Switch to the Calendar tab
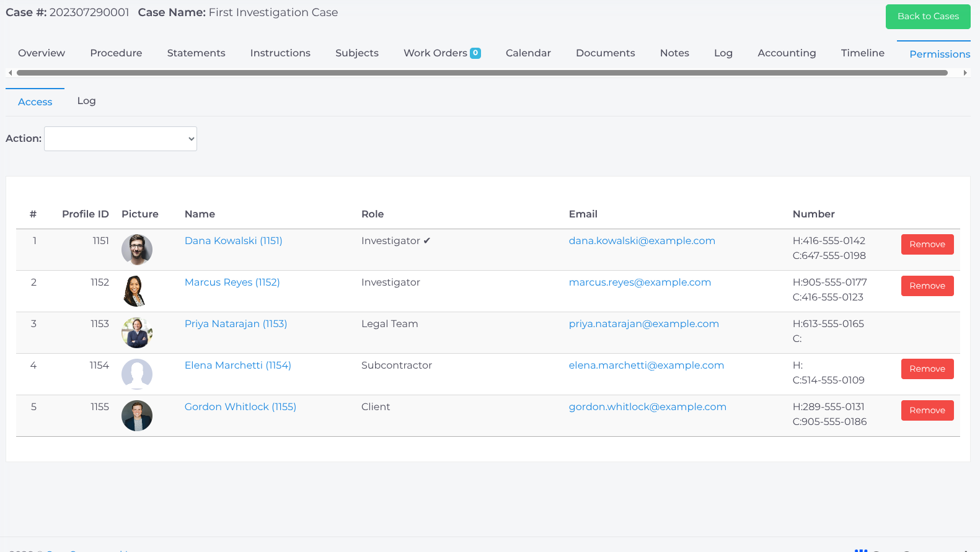Viewport: 980px width, 552px height. coord(528,53)
